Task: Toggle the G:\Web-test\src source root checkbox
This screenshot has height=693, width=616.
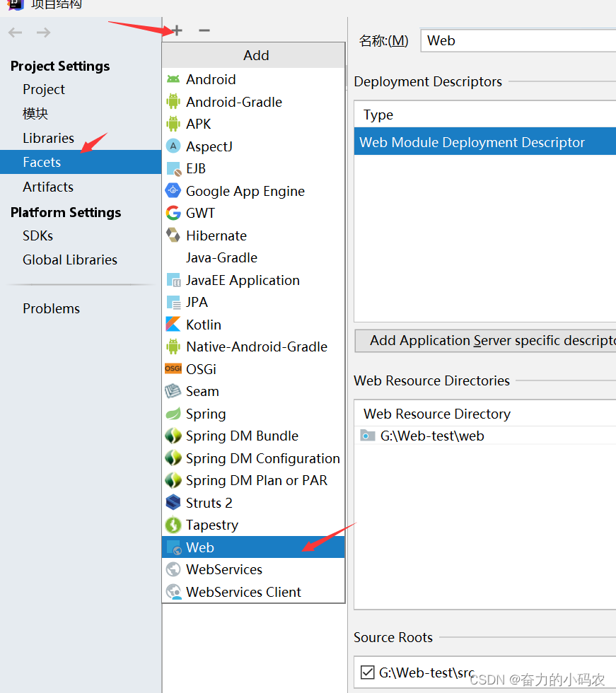Action: click(x=367, y=672)
